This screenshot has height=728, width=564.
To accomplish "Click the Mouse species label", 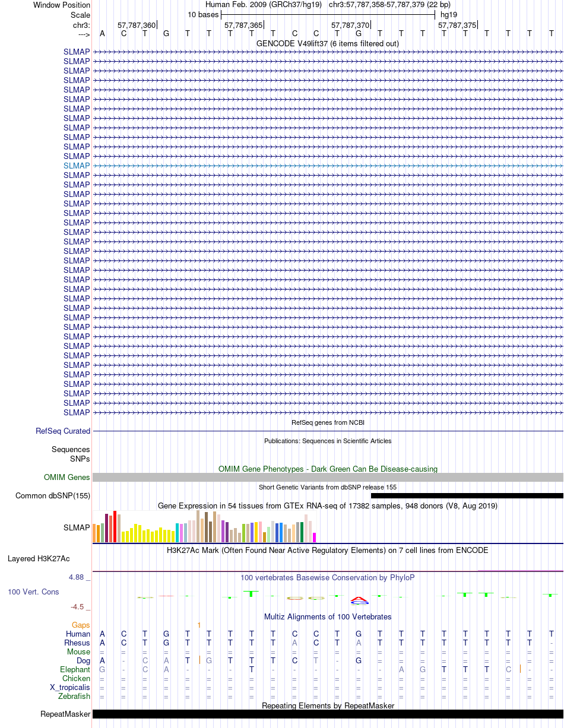I will pos(78,651).
